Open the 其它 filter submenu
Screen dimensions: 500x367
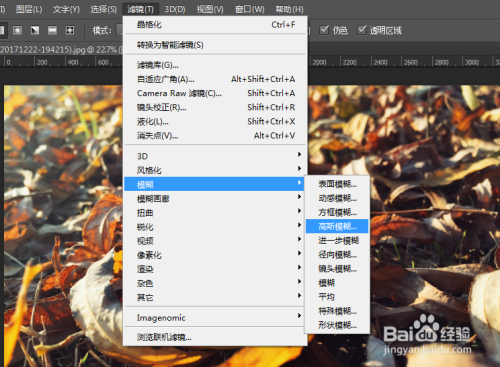(215, 297)
